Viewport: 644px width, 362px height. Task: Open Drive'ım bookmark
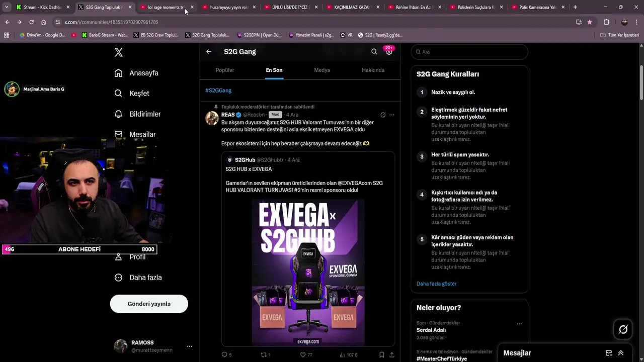click(x=42, y=35)
